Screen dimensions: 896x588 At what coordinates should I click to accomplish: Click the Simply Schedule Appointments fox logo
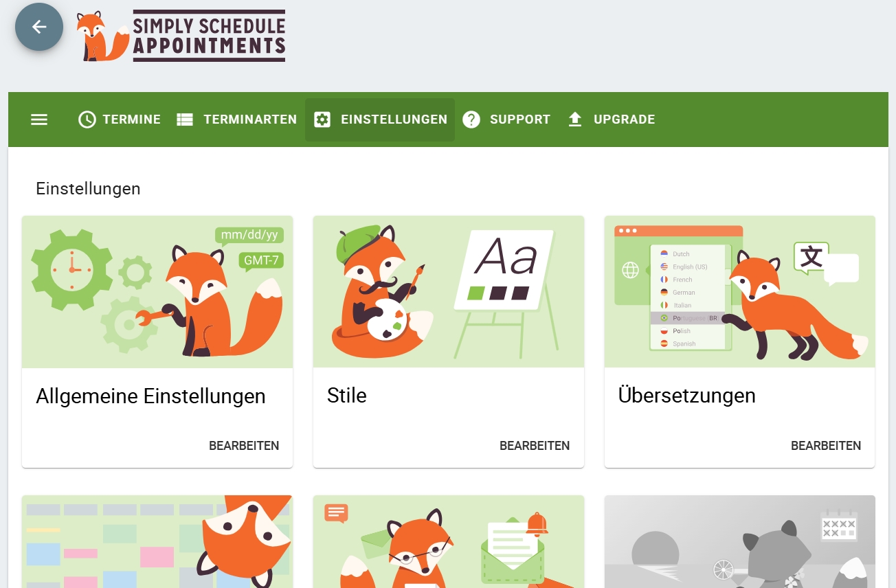[x=181, y=36]
